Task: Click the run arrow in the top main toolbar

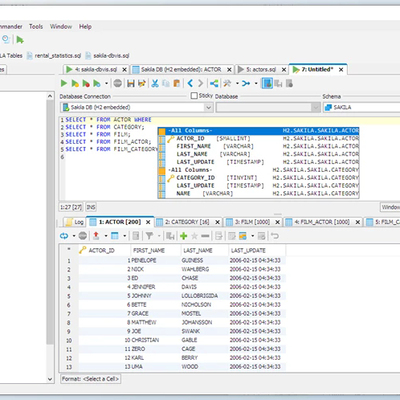Action: (x=20, y=40)
